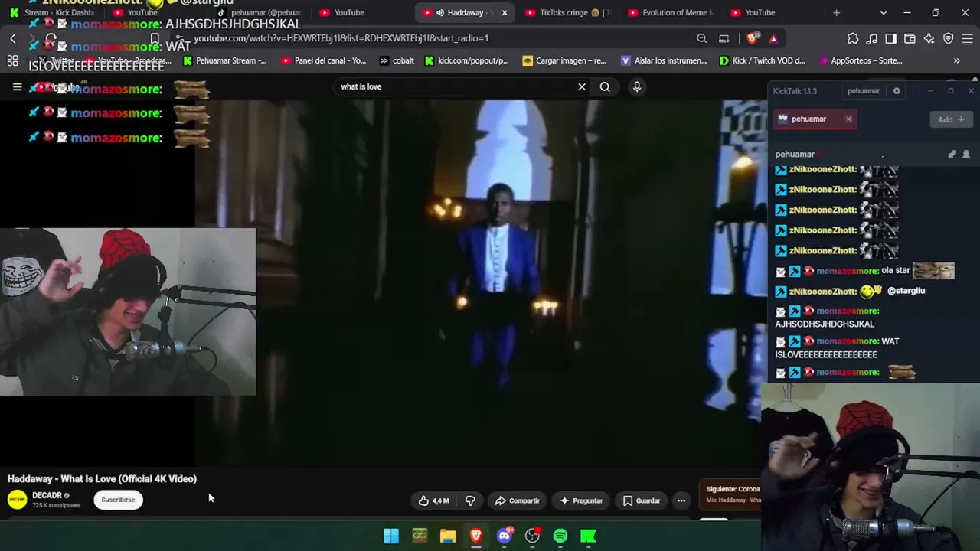Switch to the pehuamar TikTok tab
Image resolution: width=980 pixels, height=551 pixels.
[x=260, y=13]
